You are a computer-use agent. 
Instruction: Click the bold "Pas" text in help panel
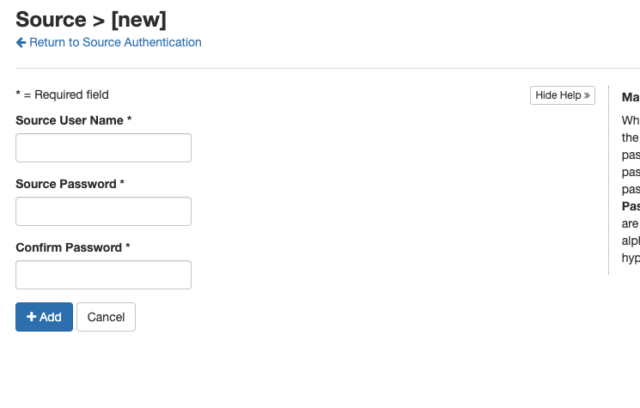[631, 206]
